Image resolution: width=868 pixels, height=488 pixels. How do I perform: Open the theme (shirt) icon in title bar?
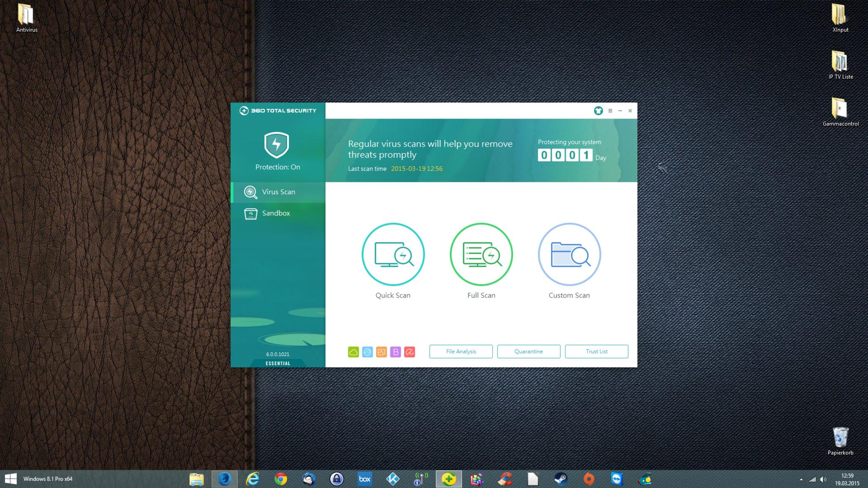point(598,111)
